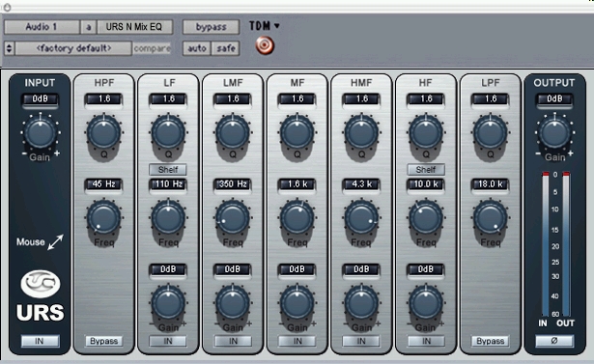Image resolution: width=594 pixels, height=364 pixels.
Task: Toggle the MF band IN button
Action: click(x=297, y=341)
